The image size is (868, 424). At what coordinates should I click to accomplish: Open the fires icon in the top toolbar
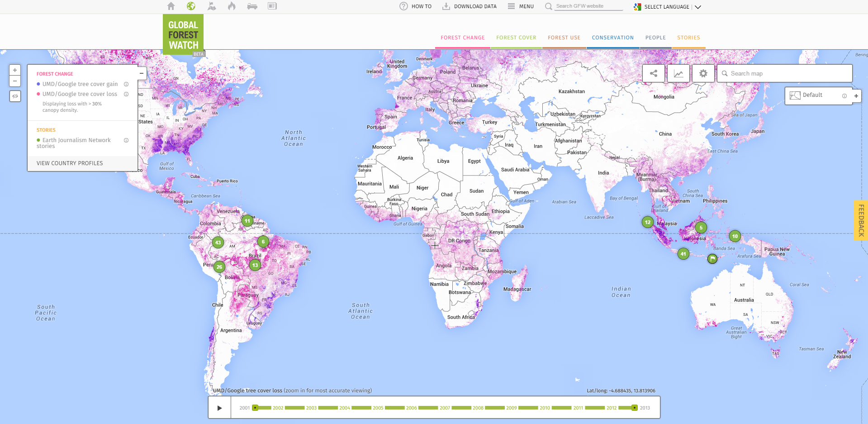point(231,6)
